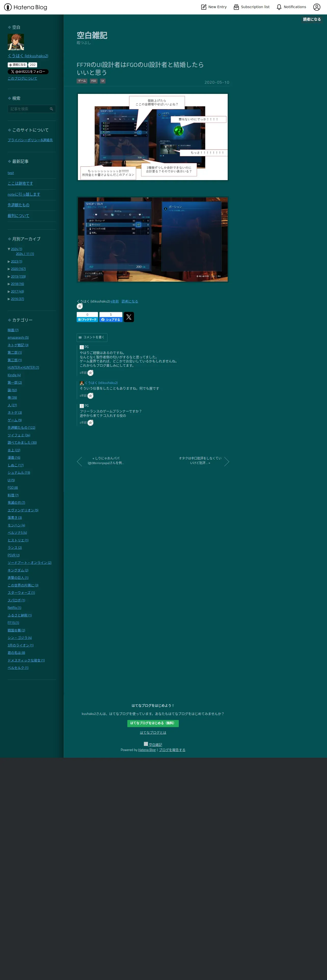Image resolution: width=327 pixels, height=980 pixels.
Task: Click sidebar 読者になる subscribe button
Action: tap(18, 65)
